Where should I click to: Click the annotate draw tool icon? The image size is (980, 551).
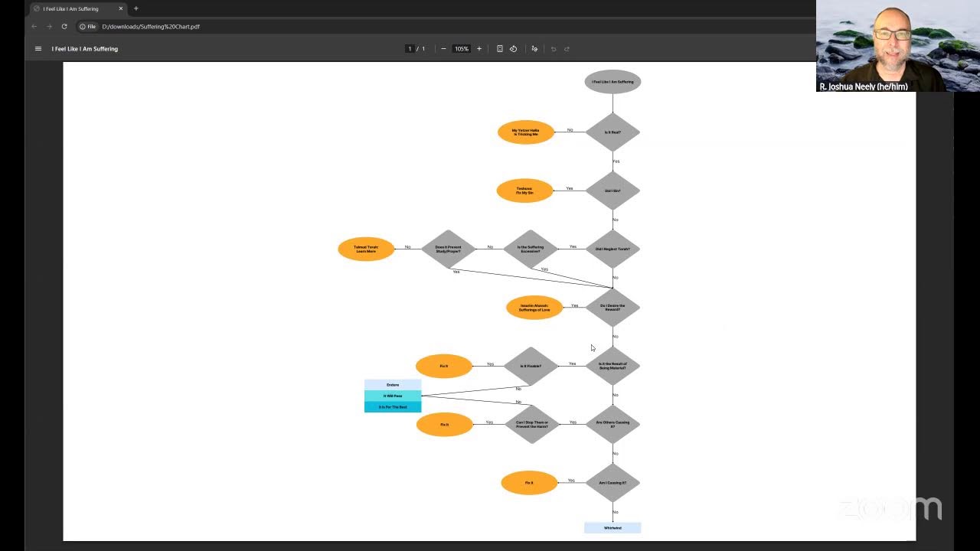coord(534,49)
